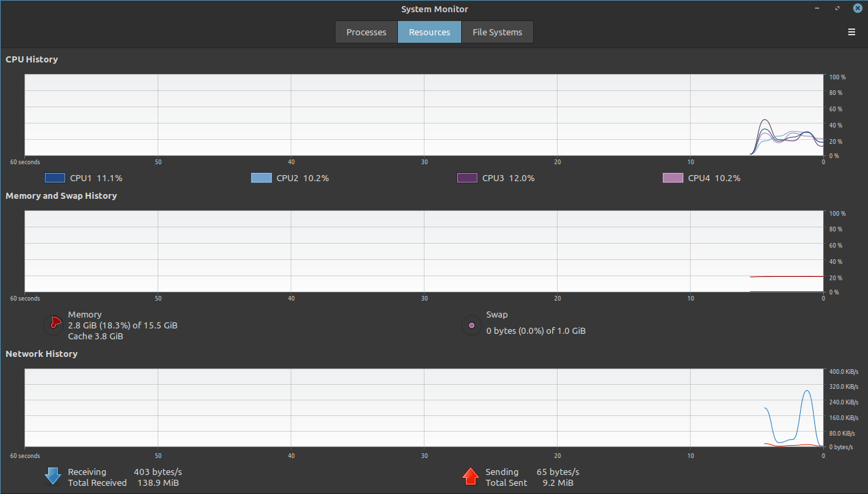Click the CPU4 color swatch
The width and height of the screenshot is (868, 494).
(672, 178)
